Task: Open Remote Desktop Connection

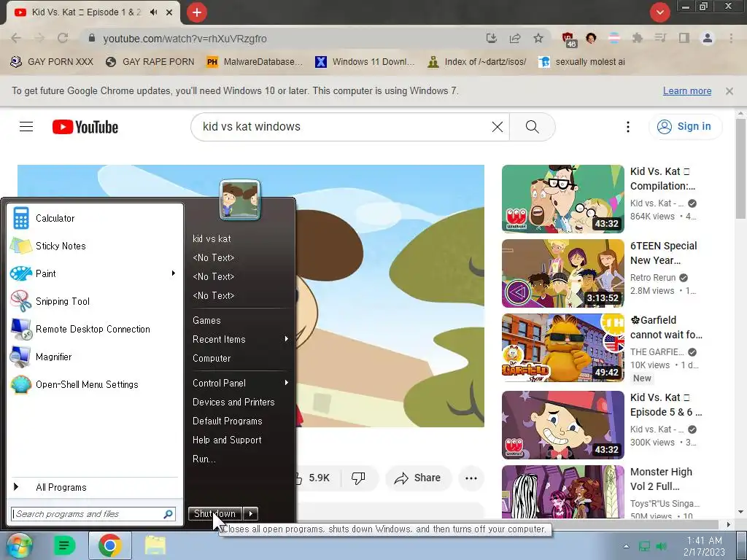Action: tap(94, 329)
